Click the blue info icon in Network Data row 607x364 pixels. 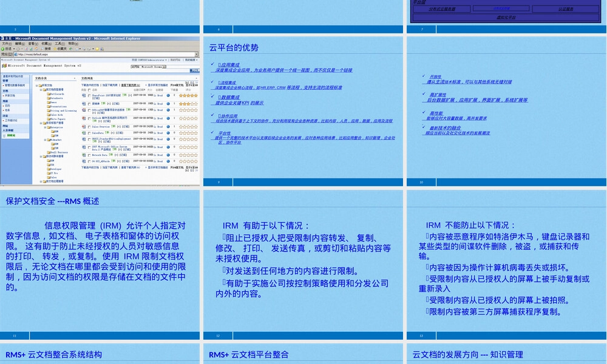tap(168, 155)
